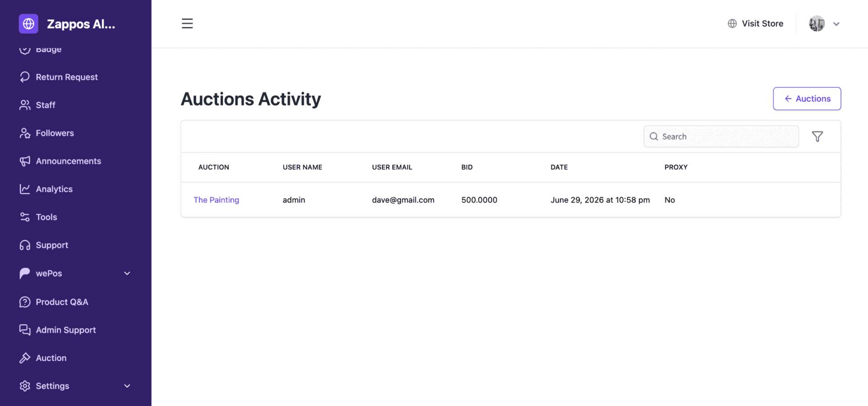Screen dimensions: 868x406
Task: Click the Product Q&A question icon
Action: pos(25,302)
